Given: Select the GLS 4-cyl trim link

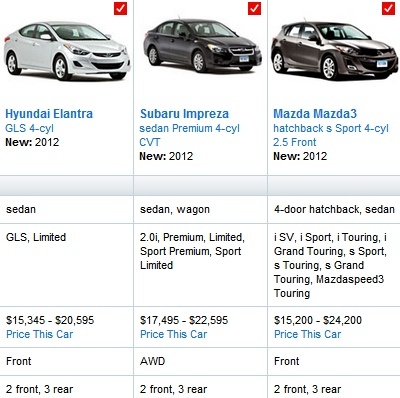Looking at the screenshot, I should pyautogui.click(x=29, y=128).
